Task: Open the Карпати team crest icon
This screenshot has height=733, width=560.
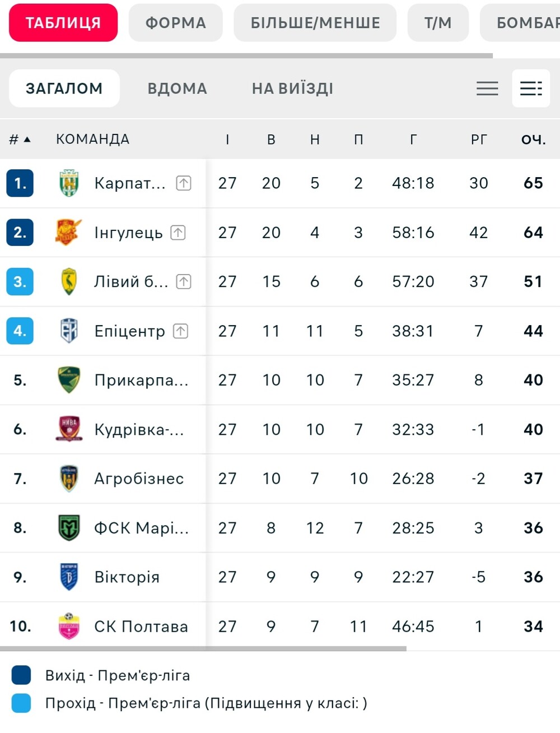Action: 69,183
